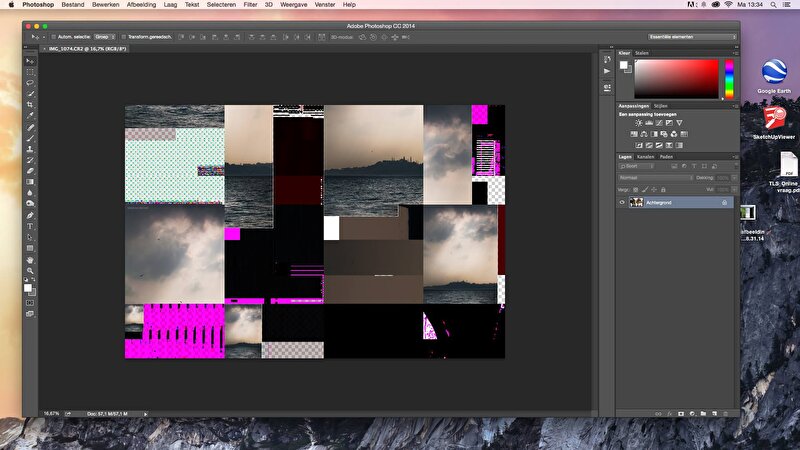Screen dimensions: 800x450
Task: Select the Lasso tool
Action: [x=30, y=83]
